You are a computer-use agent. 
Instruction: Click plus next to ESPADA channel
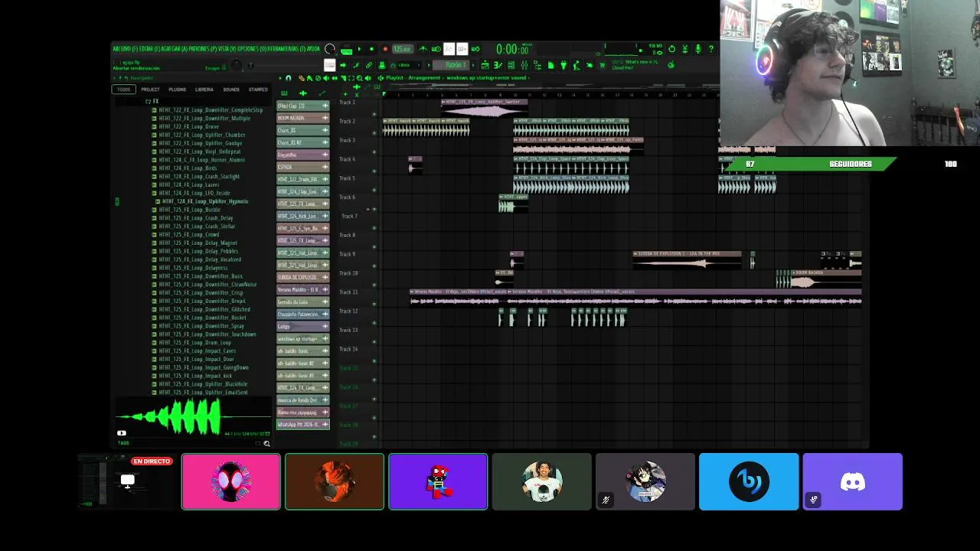tap(325, 167)
